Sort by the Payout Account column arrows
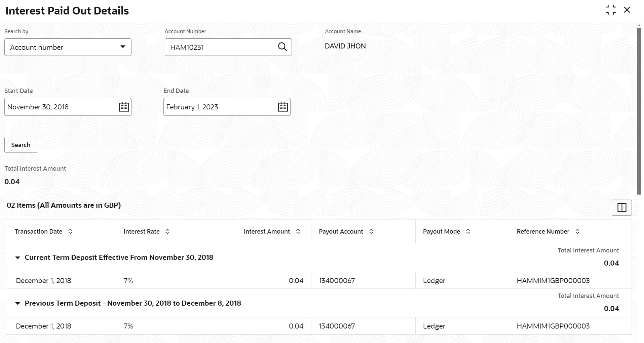The height and width of the screenshot is (343, 644). click(371, 231)
